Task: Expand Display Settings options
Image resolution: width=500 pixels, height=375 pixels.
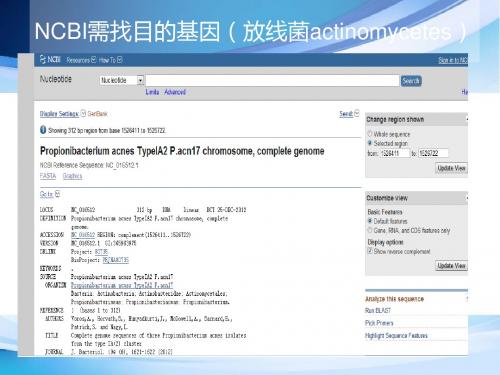Action: click(x=63, y=114)
